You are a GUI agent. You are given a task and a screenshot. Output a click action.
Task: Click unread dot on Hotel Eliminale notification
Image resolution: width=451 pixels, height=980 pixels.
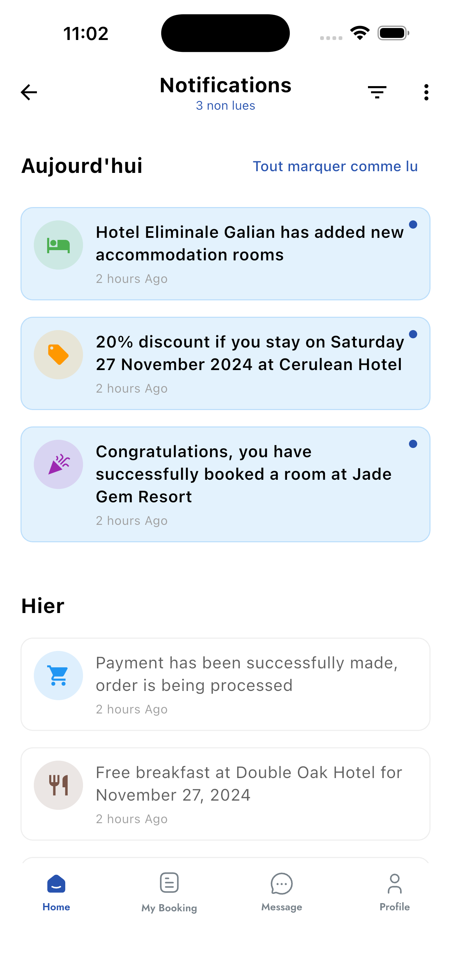click(x=413, y=224)
